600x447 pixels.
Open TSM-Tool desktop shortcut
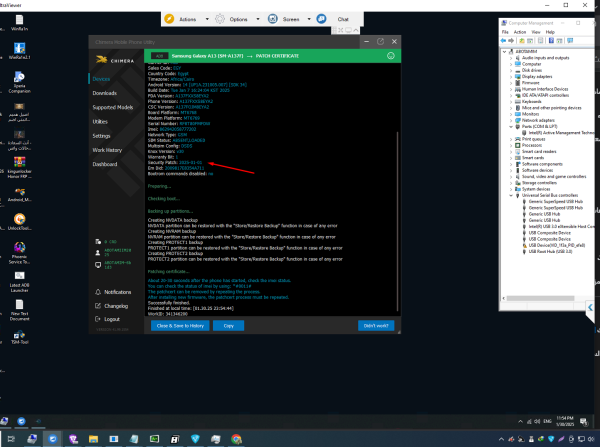pyautogui.click(x=19, y=337)
